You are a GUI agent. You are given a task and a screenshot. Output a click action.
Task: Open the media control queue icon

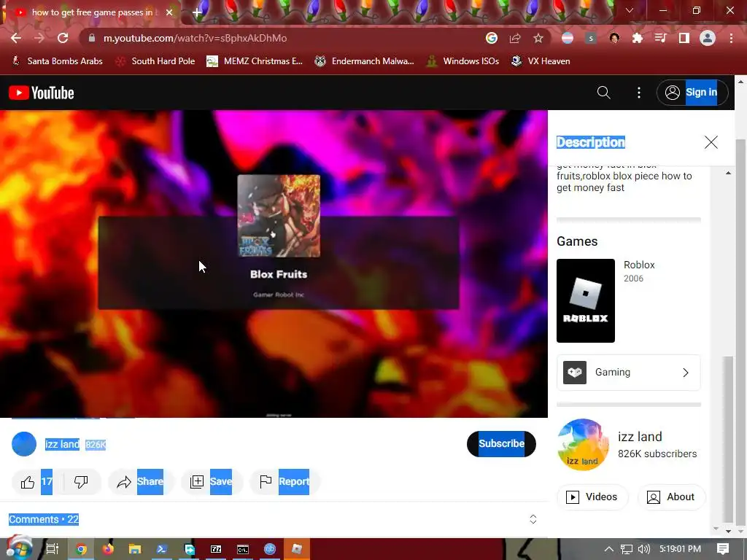[660, 38]
